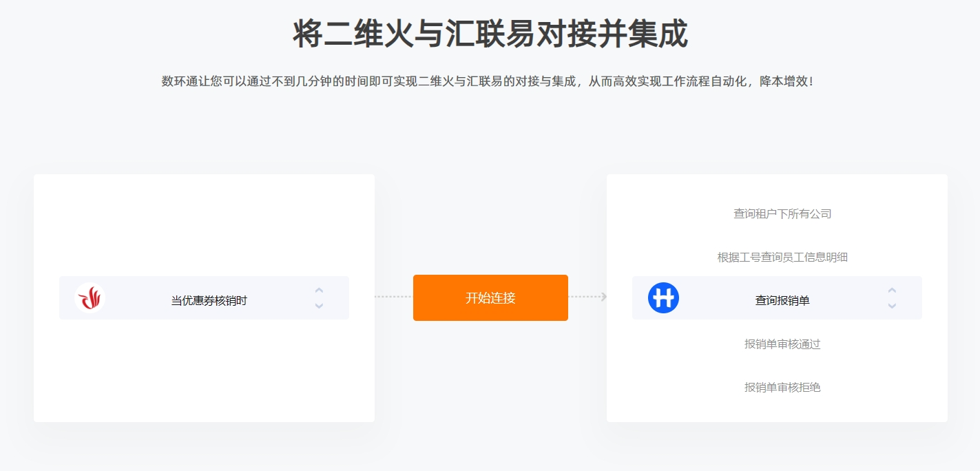This screenshot has height=471, width=980.
Task: Choose the 报销单审核通过 option
Action: (x=782, y=344)
